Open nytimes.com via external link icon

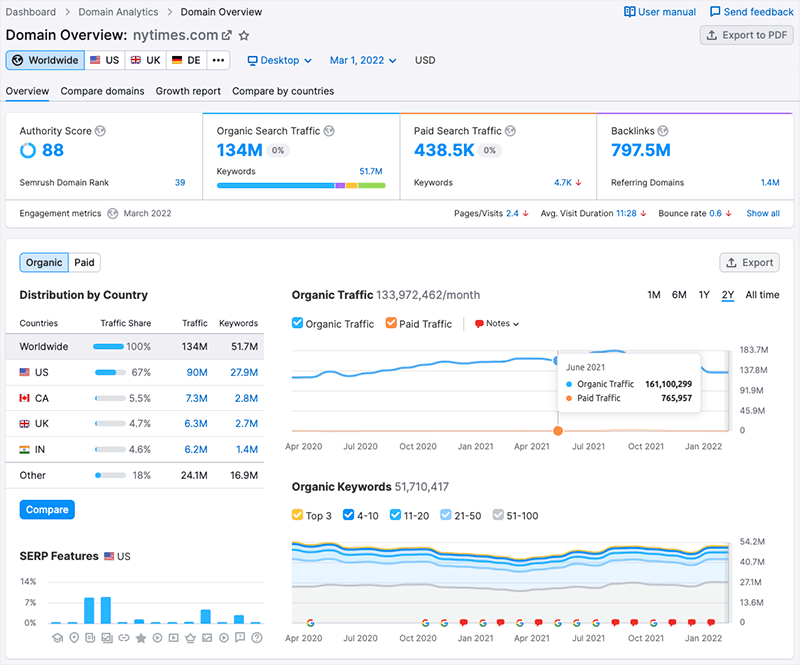(x=227, y=35)
